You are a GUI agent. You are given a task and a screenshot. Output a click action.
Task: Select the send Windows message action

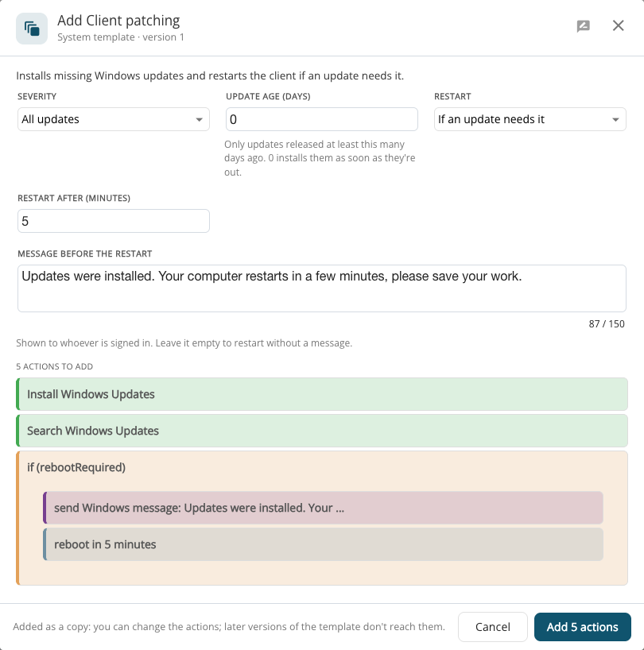[x=323, y=508]
